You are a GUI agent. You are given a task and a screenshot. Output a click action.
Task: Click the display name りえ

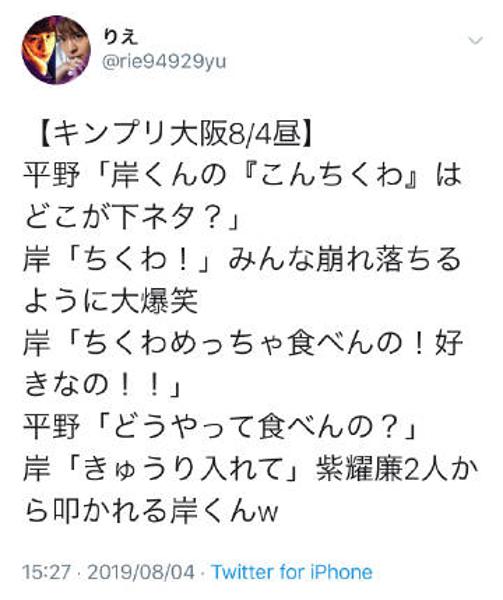click(x=120, y=38)
